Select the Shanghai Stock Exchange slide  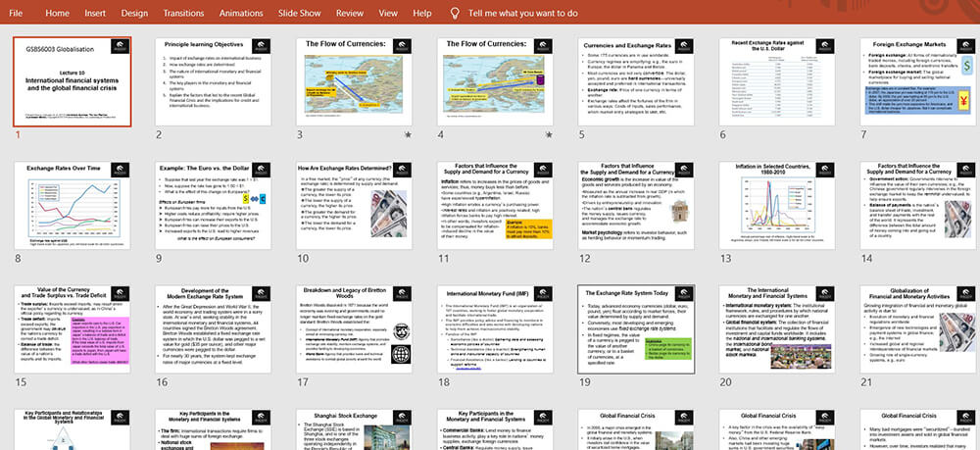pos(355,429)
